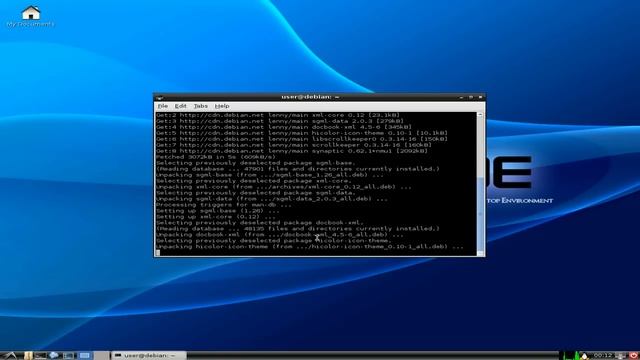The image size is (640, 360).
Task: Open the LXDE start menu
Action: 10,356
